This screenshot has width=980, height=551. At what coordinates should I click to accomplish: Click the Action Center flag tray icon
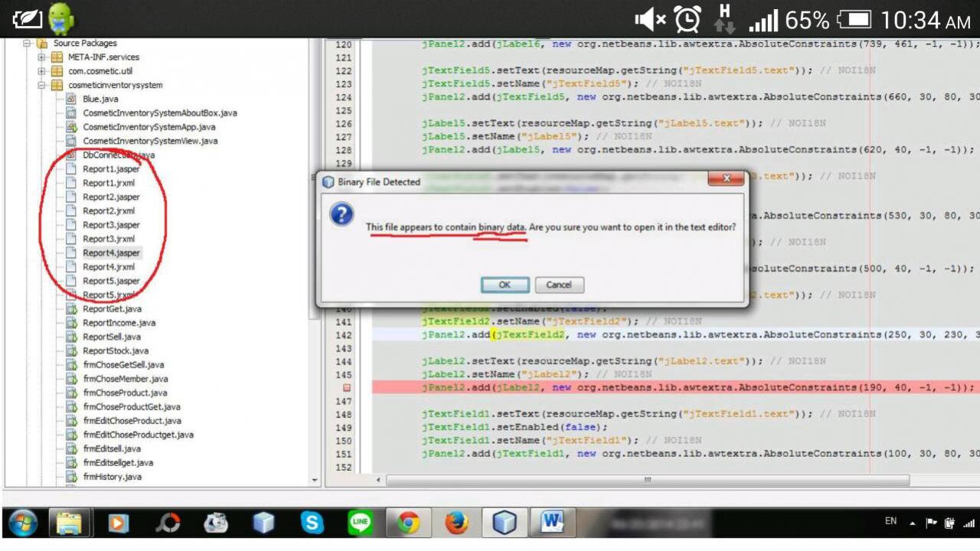(932, 523)
